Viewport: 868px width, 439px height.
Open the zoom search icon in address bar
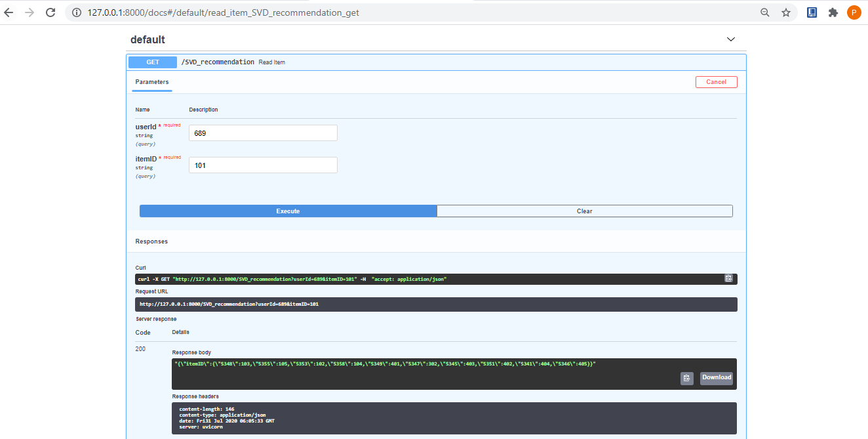[x=764, y=12]
